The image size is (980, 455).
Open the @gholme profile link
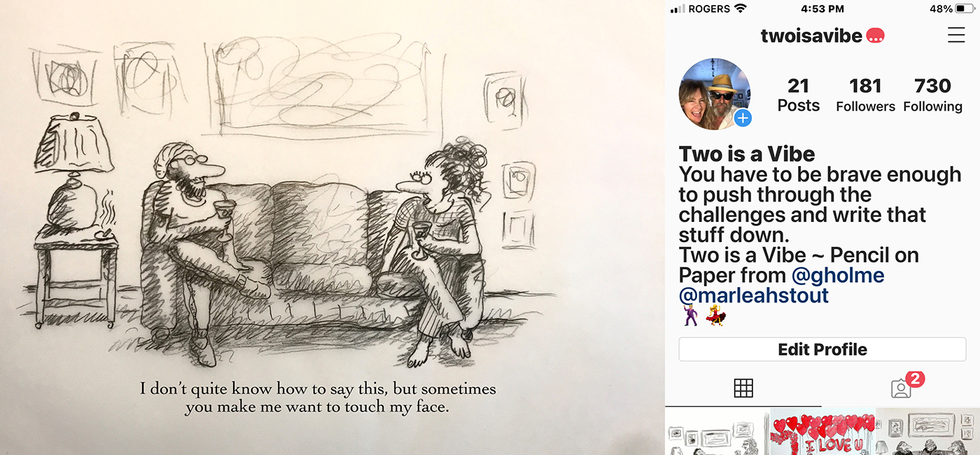pos(838,275)
